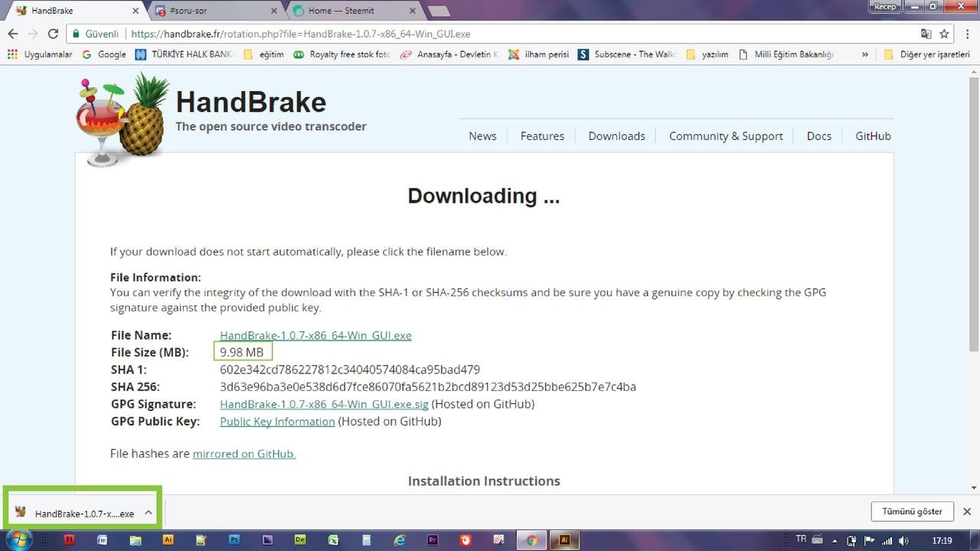Open Internet Explorer from the taskbar

click(x=399, y=540)
